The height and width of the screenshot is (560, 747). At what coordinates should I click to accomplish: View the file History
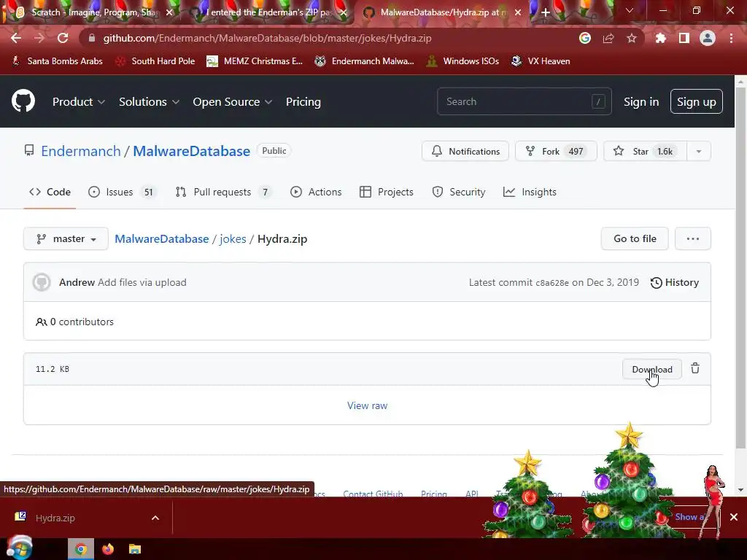[675, 282]
